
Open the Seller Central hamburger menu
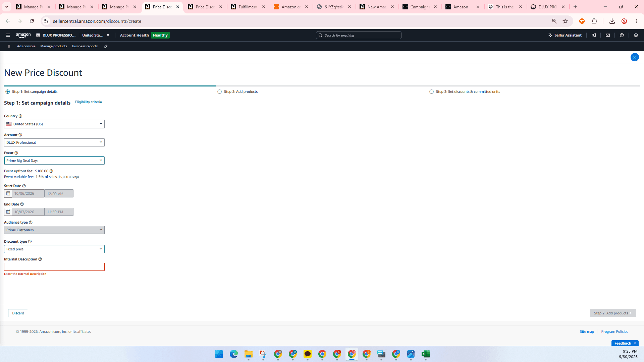tap(8, 35)
